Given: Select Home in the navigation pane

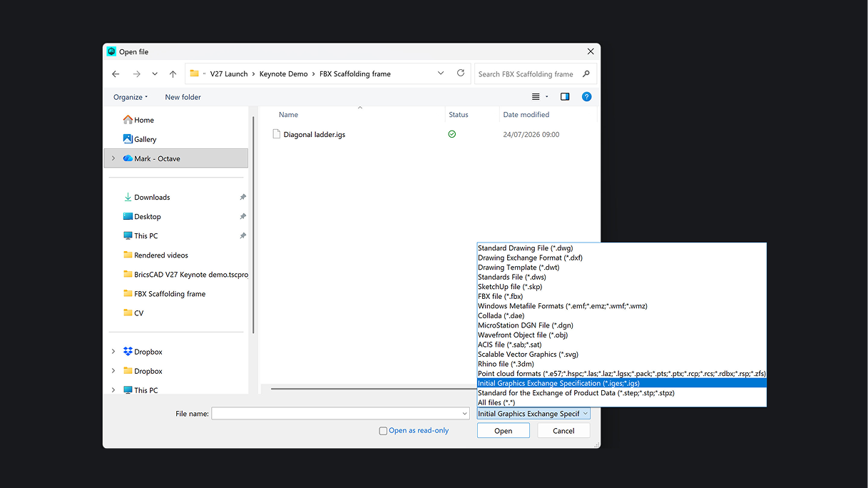Looking at the screenshot, I should 144,120.
